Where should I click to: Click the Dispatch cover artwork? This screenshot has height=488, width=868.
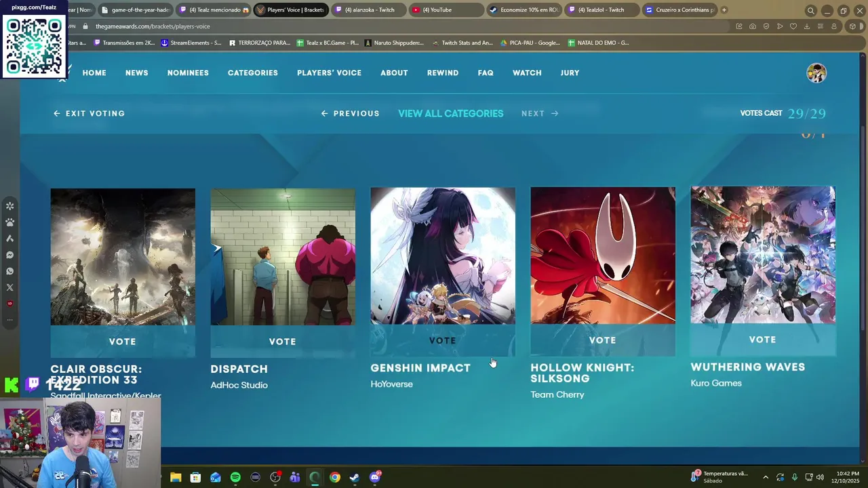[x=283, y=257]
